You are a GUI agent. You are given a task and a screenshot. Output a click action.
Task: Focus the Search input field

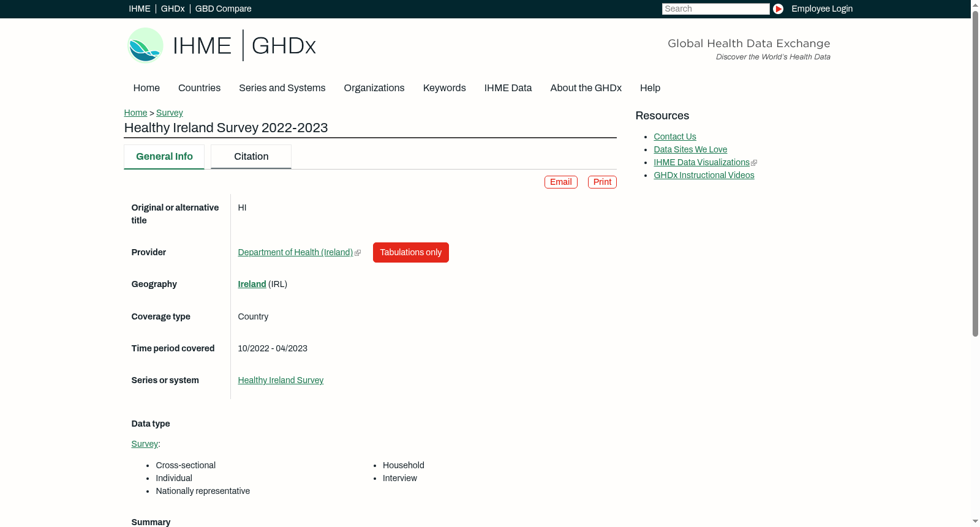[x=715, y=9]
